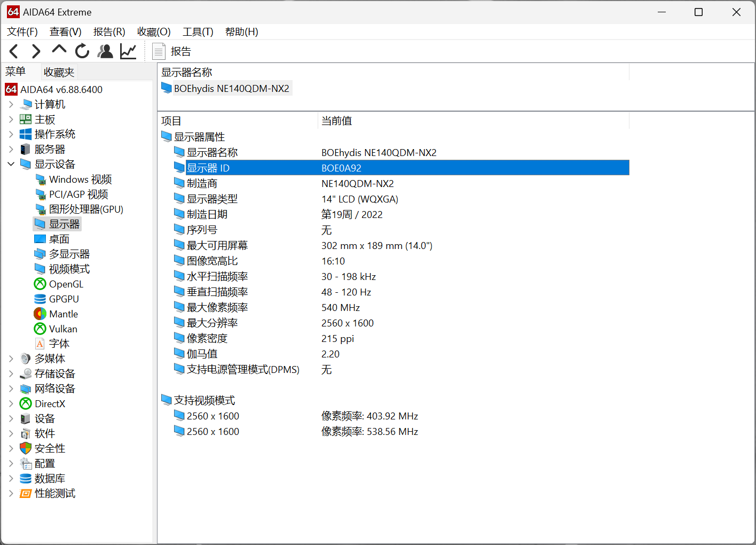Refresh using the circular arrow icon
756x545 pixels.
tap(82, 51)
